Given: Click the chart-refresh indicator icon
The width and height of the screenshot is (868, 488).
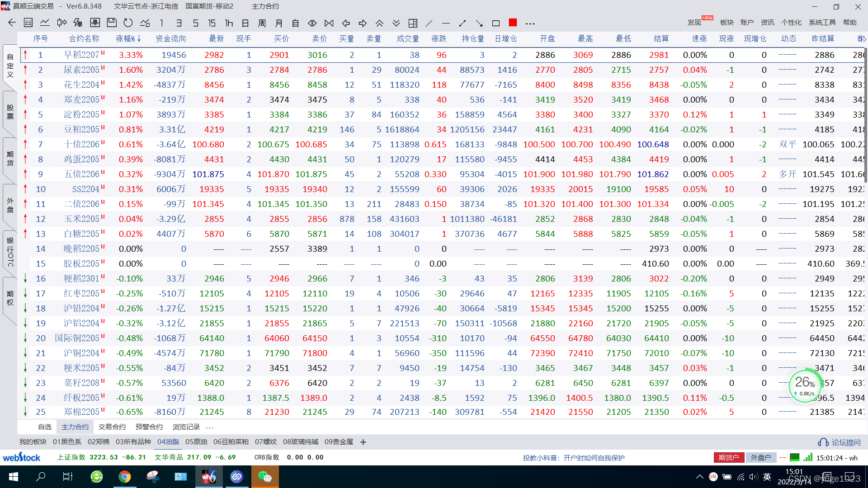Looking at the screenshot, I should click(x=145, y=23).
